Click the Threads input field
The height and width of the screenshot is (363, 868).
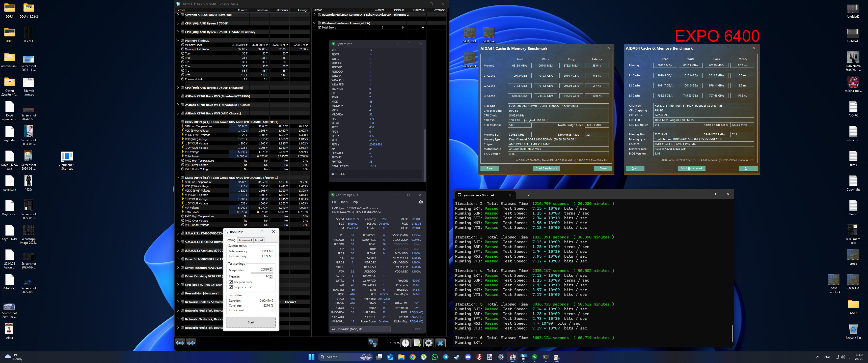point(260,276)
